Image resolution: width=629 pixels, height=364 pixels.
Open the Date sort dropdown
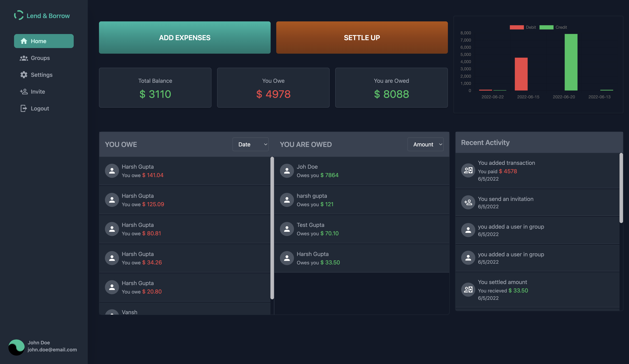pyautogui.click(x=250, y=144)
